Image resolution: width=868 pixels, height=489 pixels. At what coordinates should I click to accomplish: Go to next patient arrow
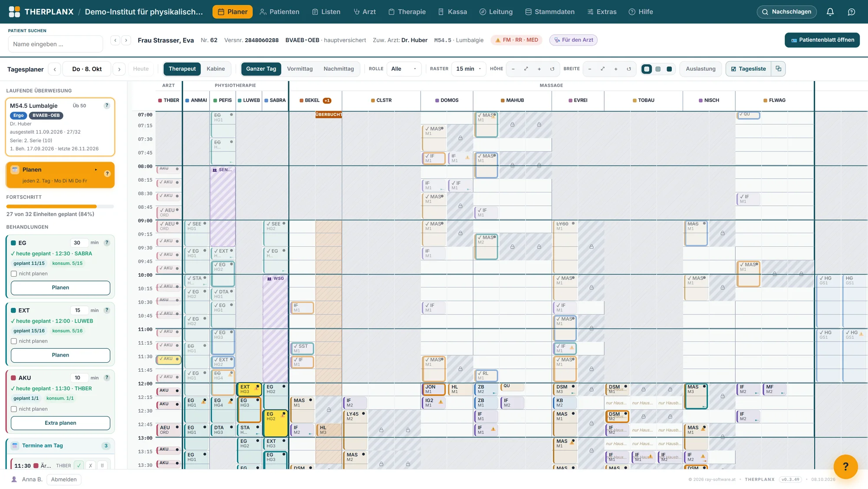pyautogui.click(x=126, y=40)
